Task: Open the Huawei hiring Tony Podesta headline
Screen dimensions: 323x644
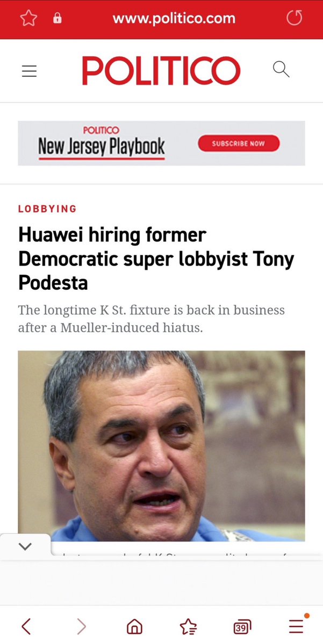Action: point(156,259)
